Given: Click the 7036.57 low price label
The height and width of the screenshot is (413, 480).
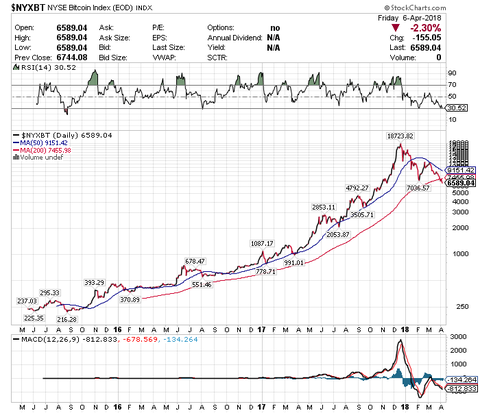Looking at the screenshot, I should [418, 188].
